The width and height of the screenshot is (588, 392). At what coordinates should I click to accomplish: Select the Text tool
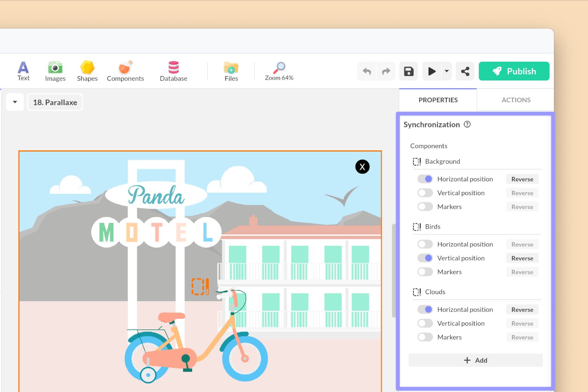(23, 71)
